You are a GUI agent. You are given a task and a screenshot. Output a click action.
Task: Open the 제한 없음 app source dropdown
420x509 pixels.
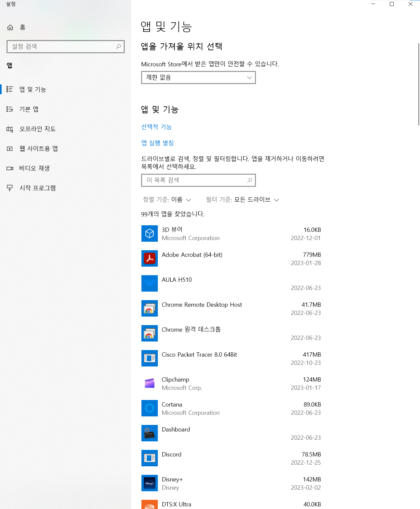[199, 77]
